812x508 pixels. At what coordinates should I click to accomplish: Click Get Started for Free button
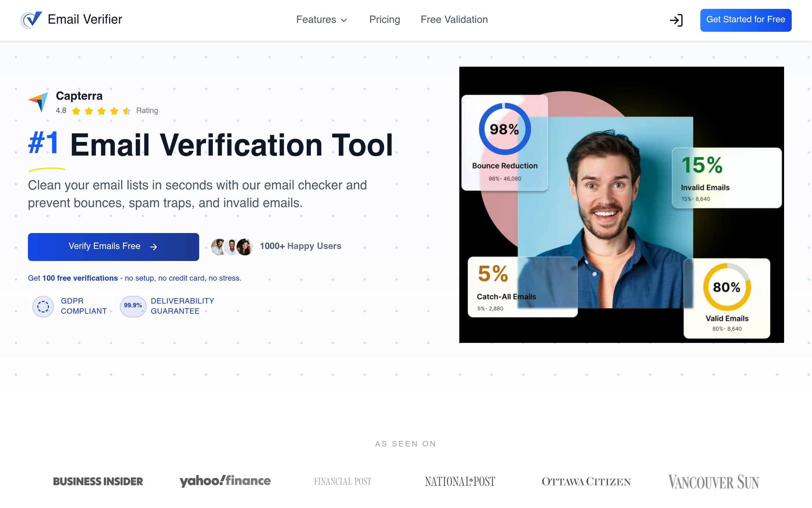[746, 20]
